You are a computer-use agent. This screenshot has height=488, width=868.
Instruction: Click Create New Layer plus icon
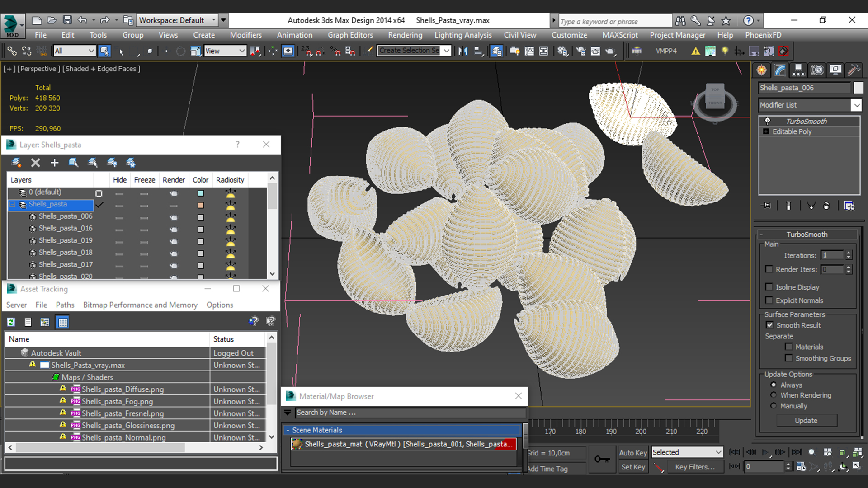point(54,163)
